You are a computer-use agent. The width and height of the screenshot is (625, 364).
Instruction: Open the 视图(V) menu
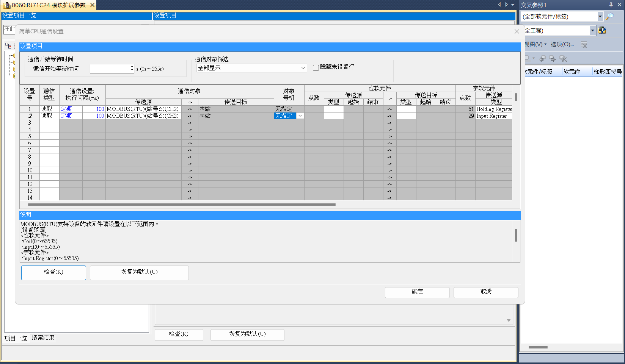535,44
